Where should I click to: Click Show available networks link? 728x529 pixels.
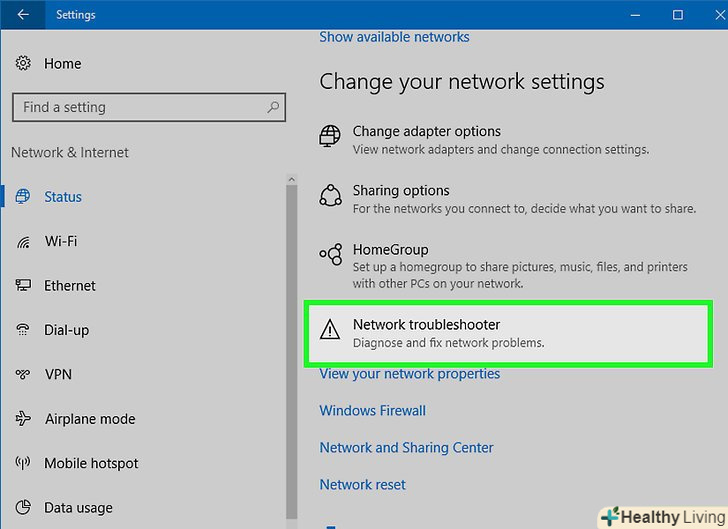pos(394,37)
